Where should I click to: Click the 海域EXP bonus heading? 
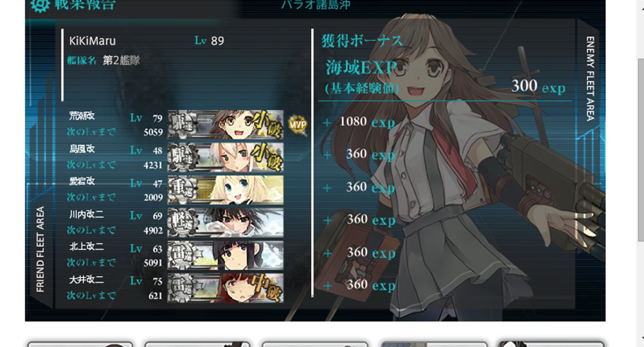click(x=361, y=67)
